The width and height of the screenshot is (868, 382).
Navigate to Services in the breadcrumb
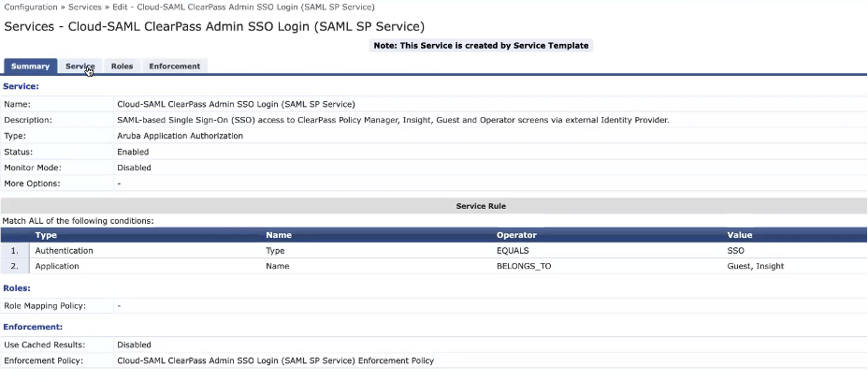85,7
